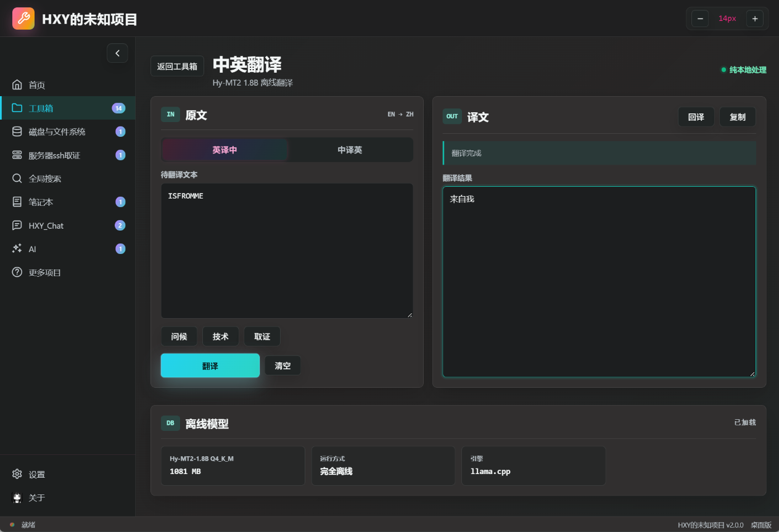This screenshot has width=779, height=532.
Task: Collapse the sidebar with the chevron button
Action: (x=117, y=53)
